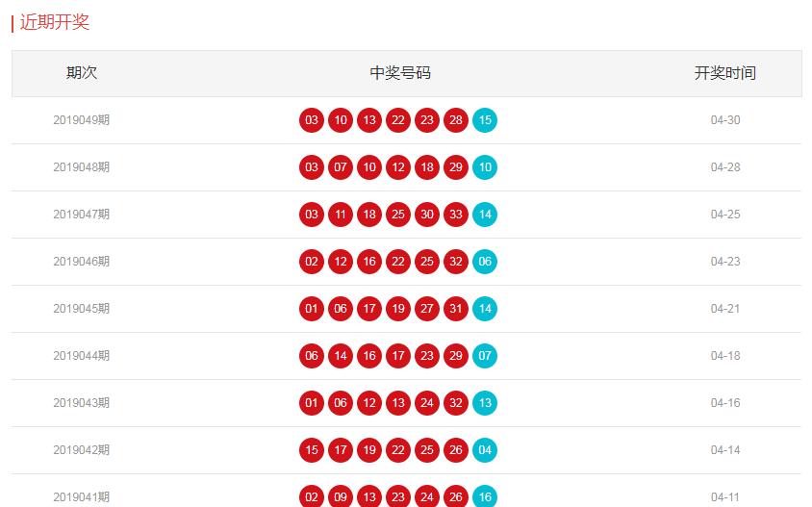Click blue ball 15 in draw 2019049

pyautogui.click(x=485, y=120)
